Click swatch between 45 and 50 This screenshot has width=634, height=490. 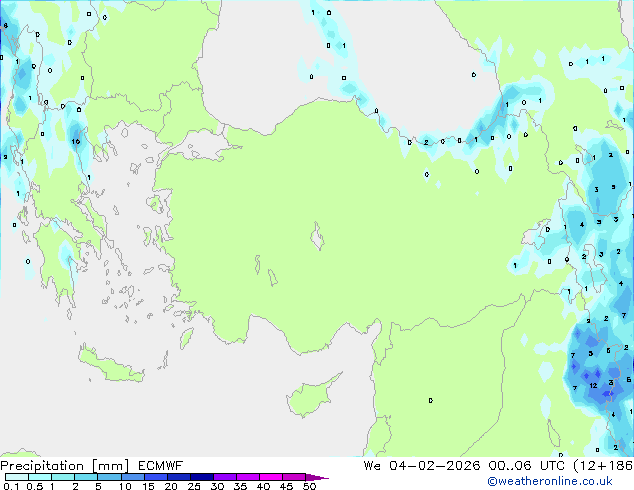coord(294,477)
